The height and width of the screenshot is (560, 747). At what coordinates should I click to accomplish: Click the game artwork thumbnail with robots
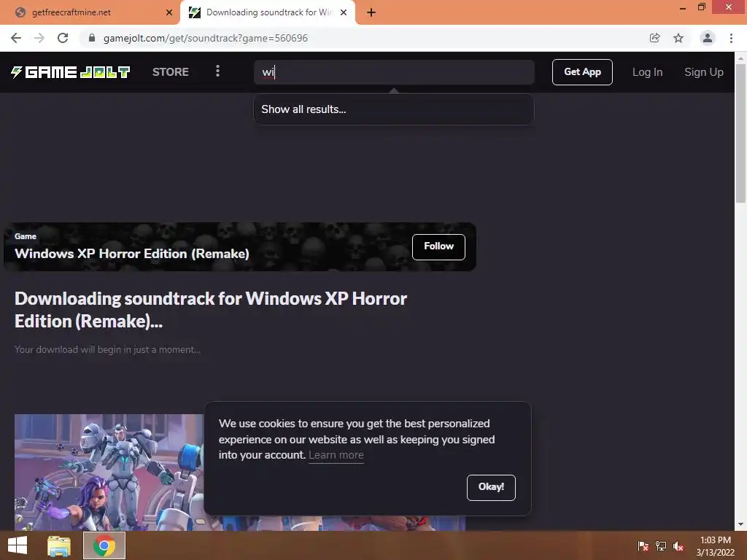pos(109,472)
